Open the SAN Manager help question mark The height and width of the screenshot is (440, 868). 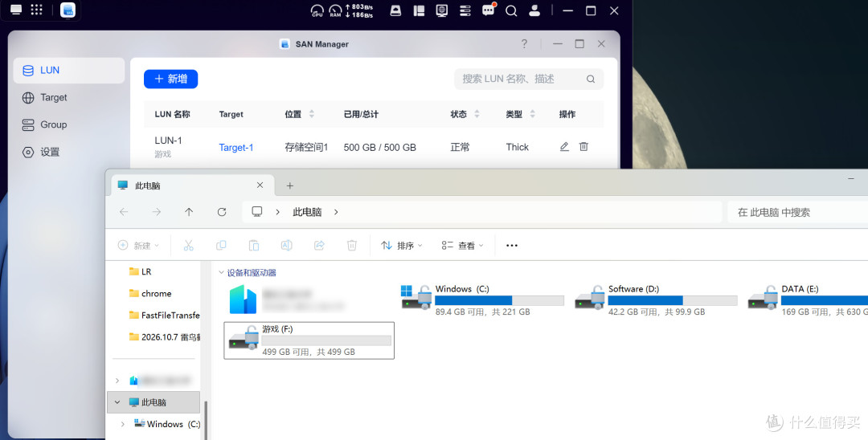[524, 43]
